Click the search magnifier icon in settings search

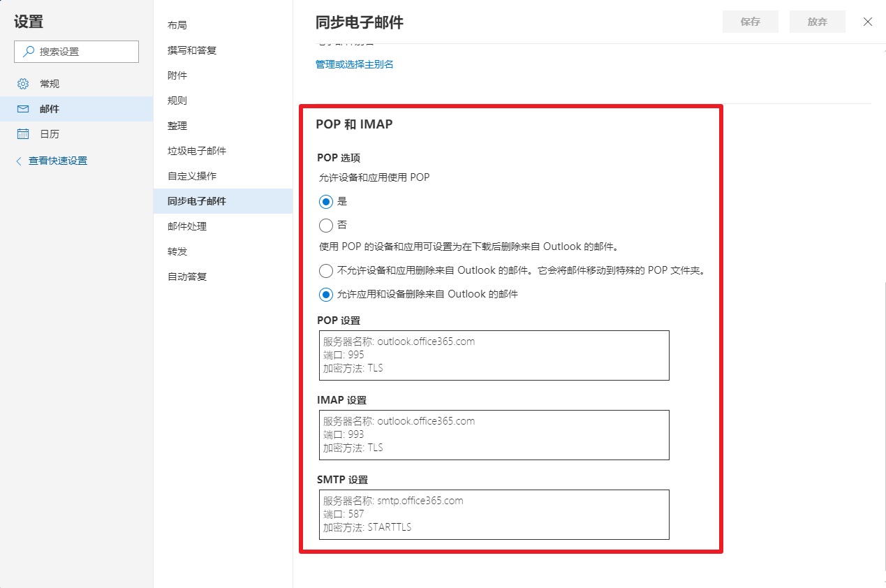[x=29, y=52]
